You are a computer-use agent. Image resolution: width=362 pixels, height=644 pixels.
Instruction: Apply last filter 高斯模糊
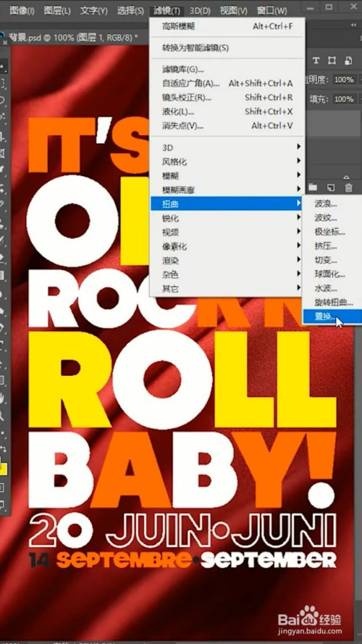(227, 27)
